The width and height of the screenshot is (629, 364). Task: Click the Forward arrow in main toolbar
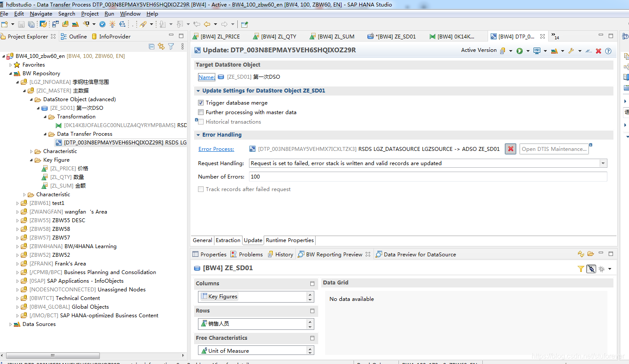(224, 24)
